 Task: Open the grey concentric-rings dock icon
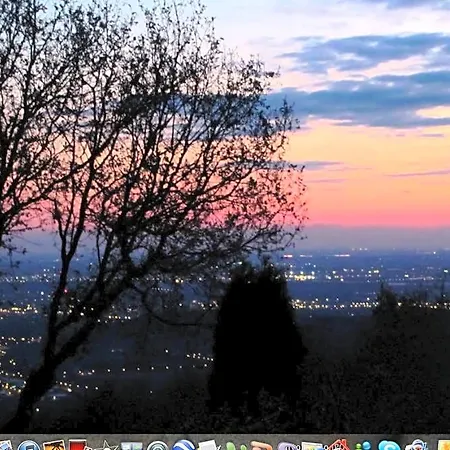[x=157, y=446]
